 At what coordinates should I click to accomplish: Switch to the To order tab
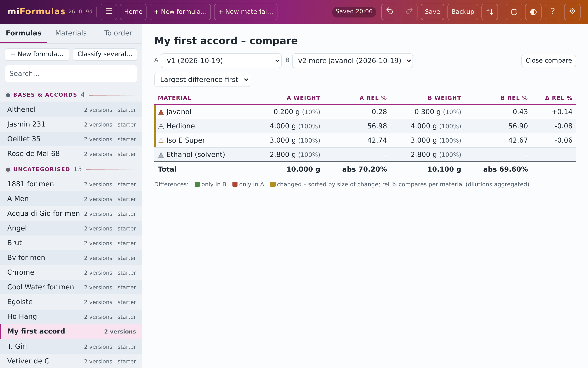(x=118, y=33)
